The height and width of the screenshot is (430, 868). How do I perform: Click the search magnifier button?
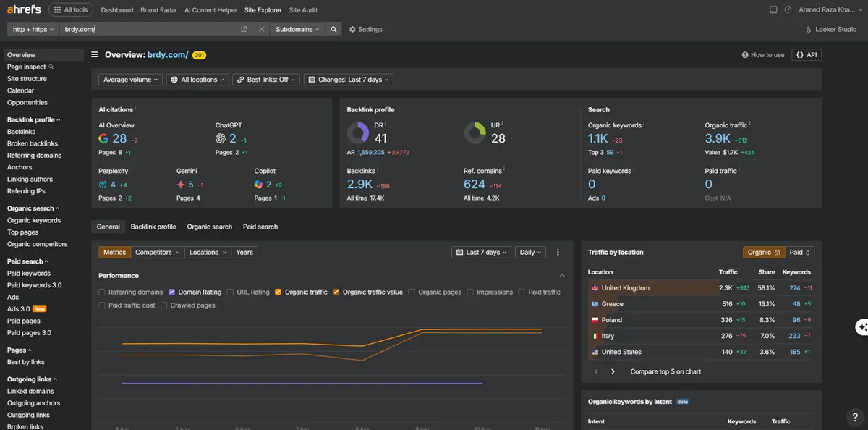(333, 30)
